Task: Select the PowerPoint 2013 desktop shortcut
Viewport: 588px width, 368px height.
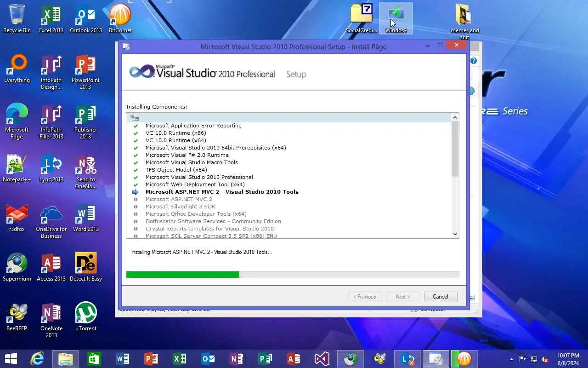Action: coord(86,72)
